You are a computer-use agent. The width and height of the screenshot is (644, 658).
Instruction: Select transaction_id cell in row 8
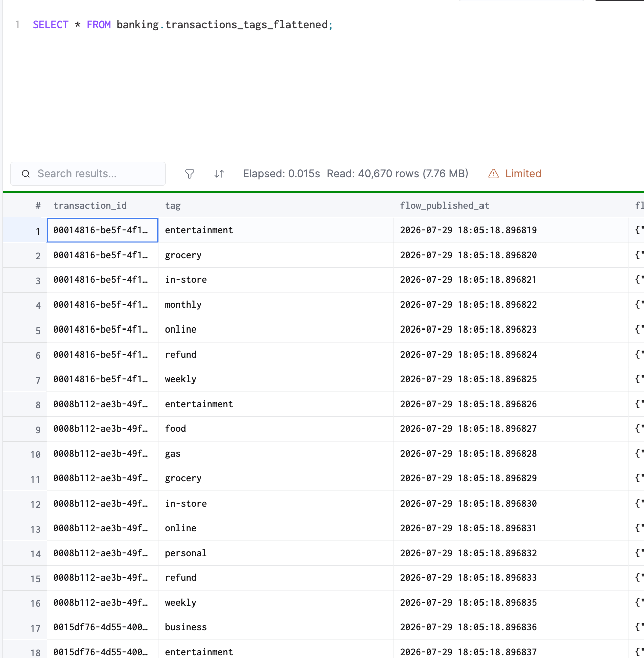pyautogui.click(x=102, y=404)
